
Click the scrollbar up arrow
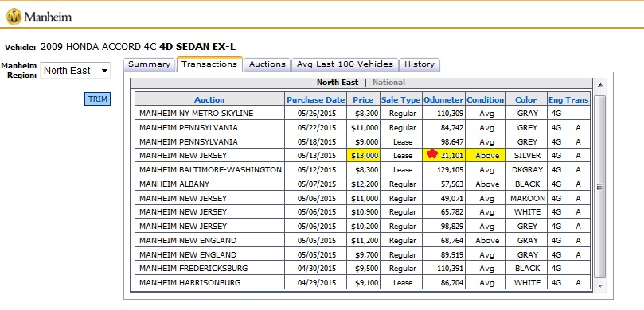pos(599,85)
